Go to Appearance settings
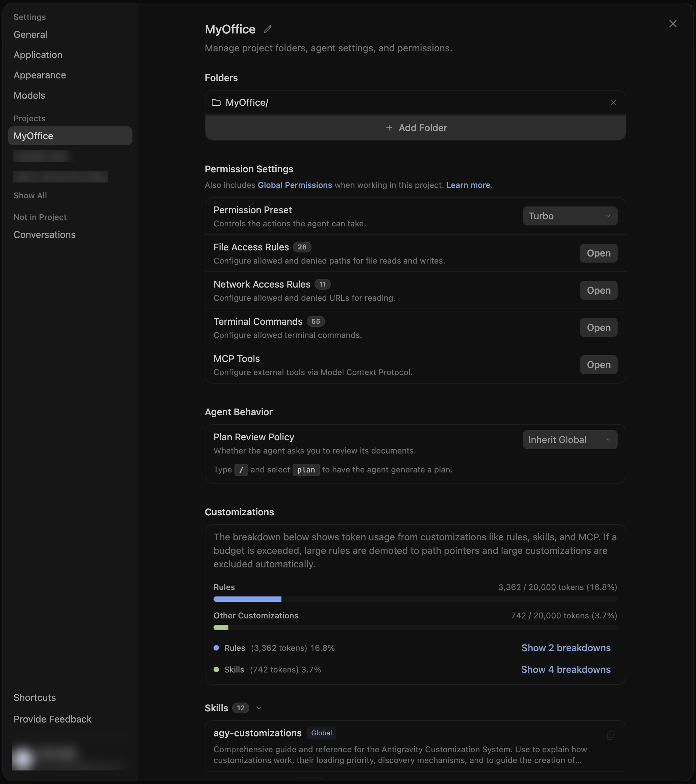Viewport: 696px width, 784px height. (x=40, y=75)
